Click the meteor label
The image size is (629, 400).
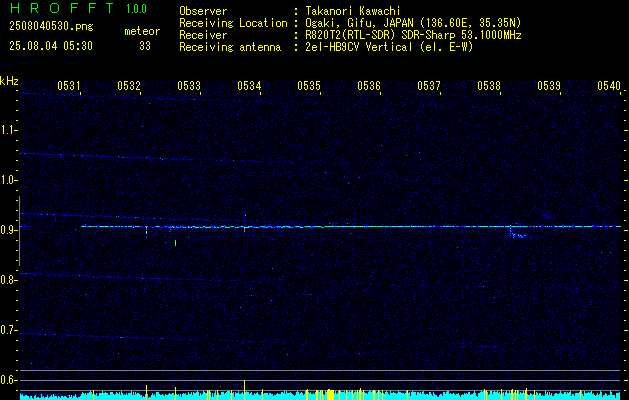pyautogui.click(x=142, y=31)
